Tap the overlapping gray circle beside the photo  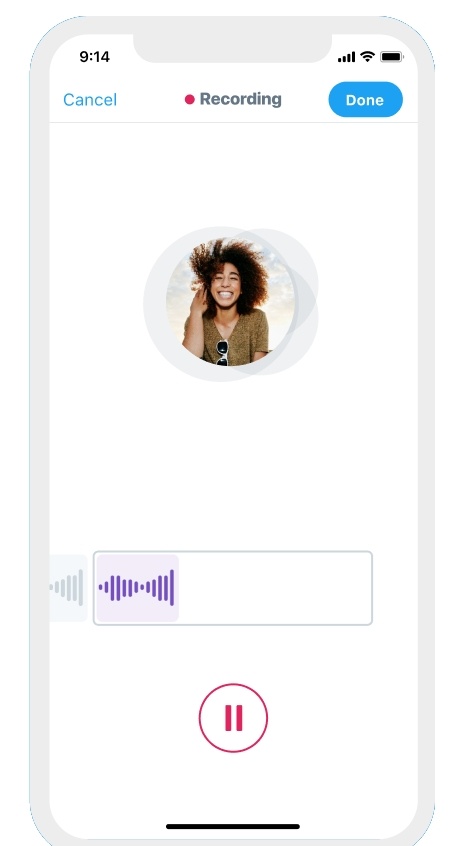click(x=307, y=302)
